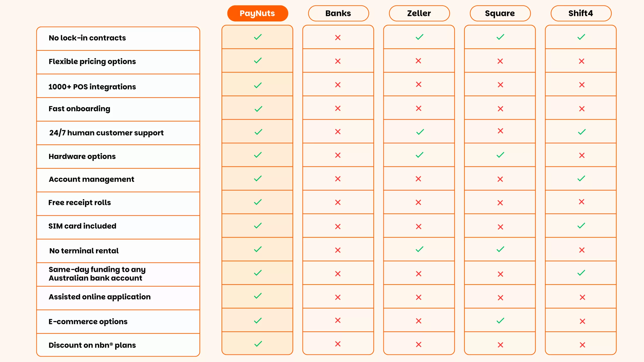644x362 pixels.
Task: Click the Free receipt rolls feature label
Action: [x=79, y=203]
